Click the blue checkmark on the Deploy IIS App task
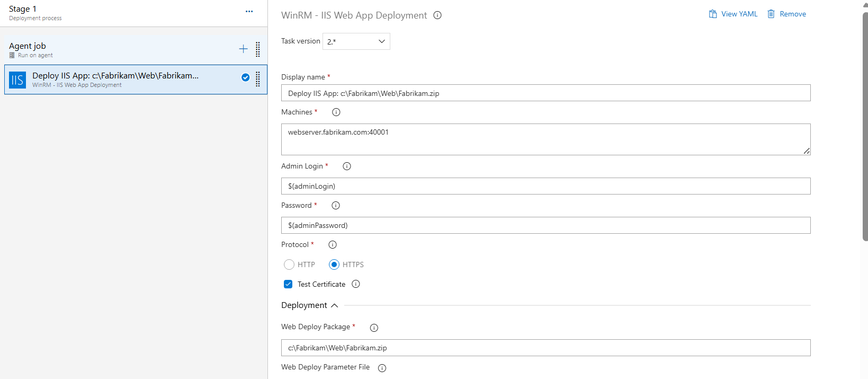This screenshot has width=868, height=379. pos(246,77)
